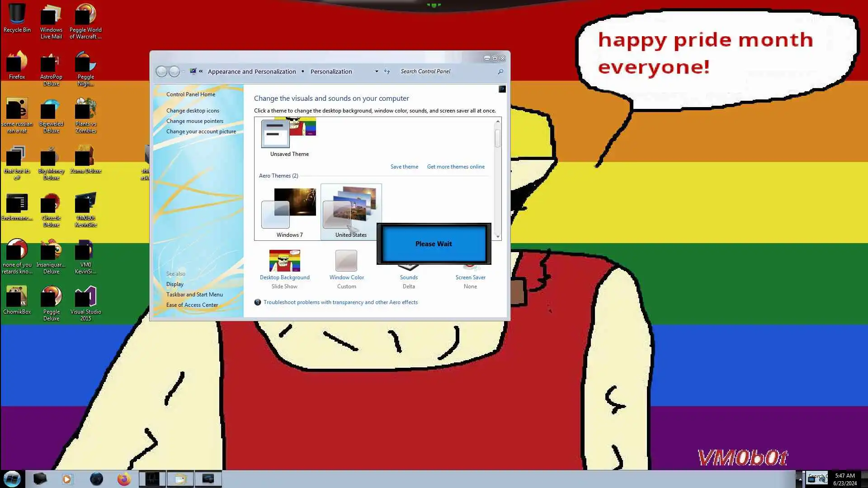Click the refresh icon in the address bar
The image size is (868, 488).
click(387, 71)
